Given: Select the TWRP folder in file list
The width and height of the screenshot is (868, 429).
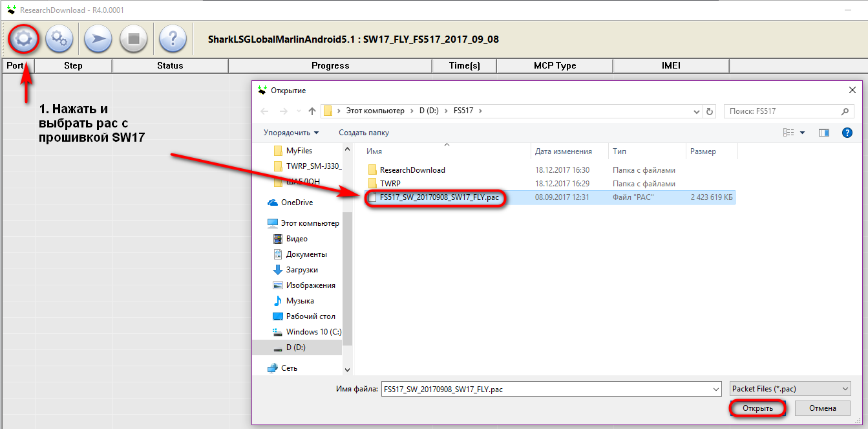Looking at the screenshot, I should pos(390,184).
